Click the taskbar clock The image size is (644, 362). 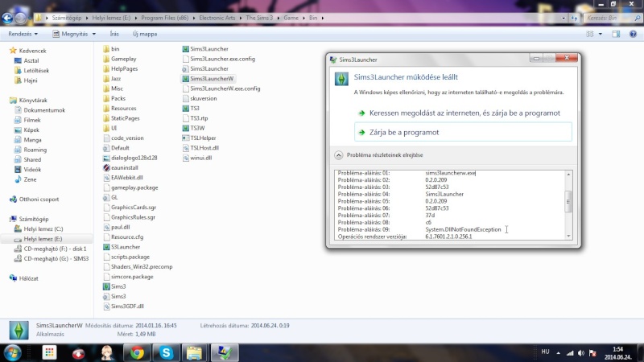(x=617, y=353)
